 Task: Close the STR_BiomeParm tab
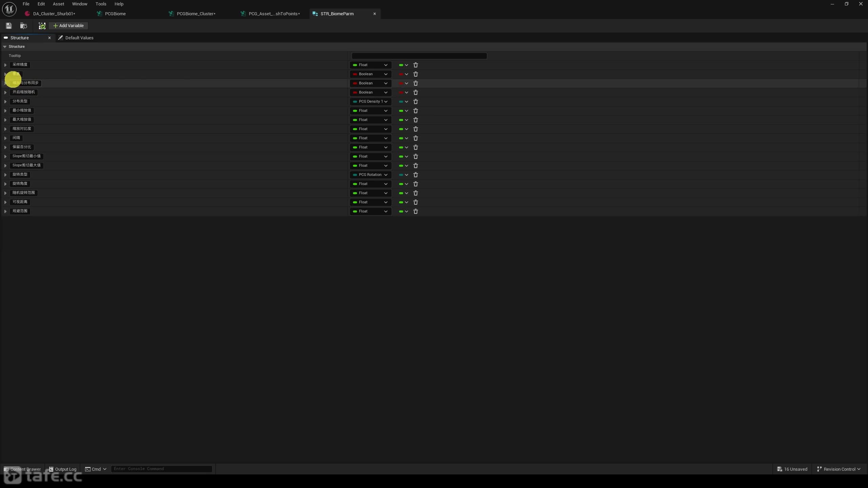click(375, 14)
